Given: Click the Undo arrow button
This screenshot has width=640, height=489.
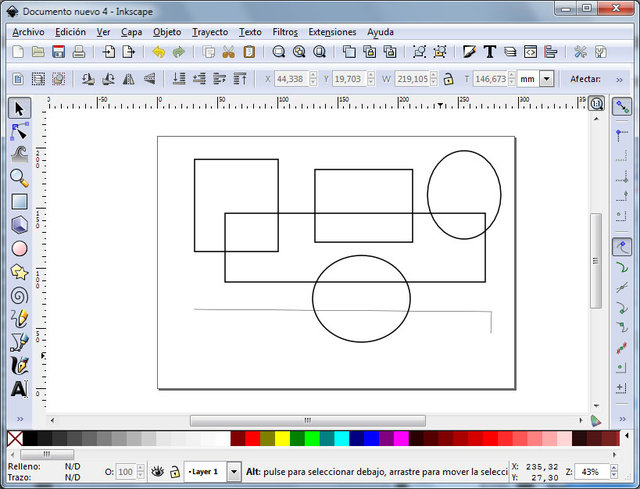Looking at the screenshot, I should coord(159,52).
